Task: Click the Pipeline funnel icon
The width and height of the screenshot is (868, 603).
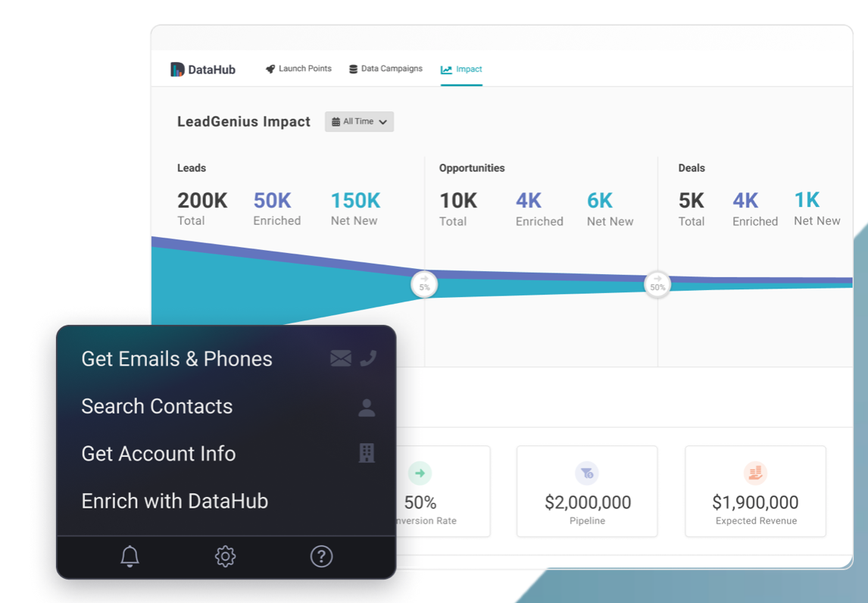Action: coord(587,473)
